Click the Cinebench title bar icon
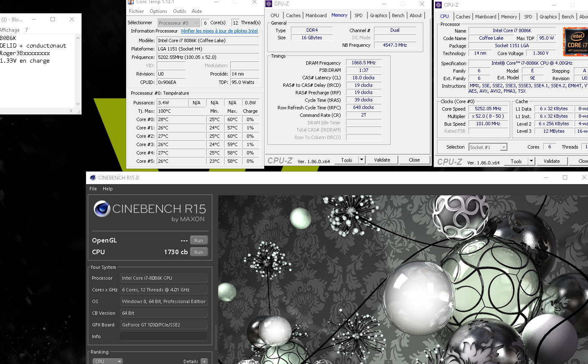 (x=93, y=177)
